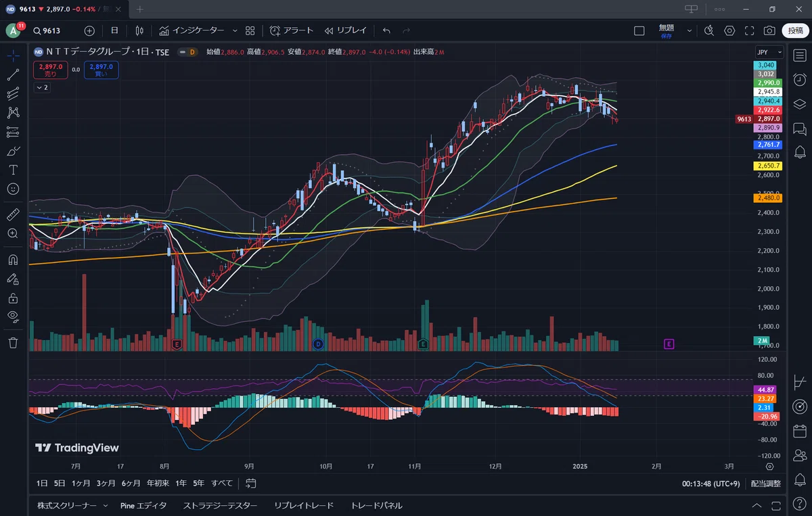Expand indicator favorites dropdown arrow
The image size is (812, 516).
tap(235, 30)
